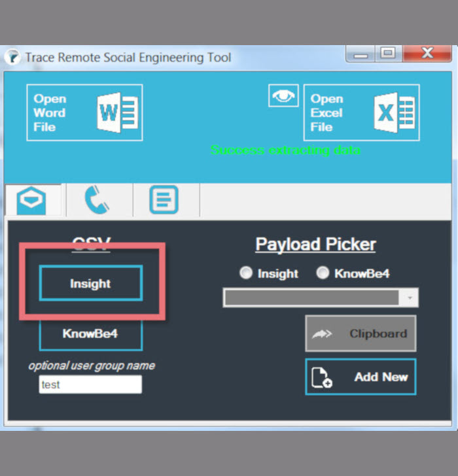Open the Word file button
The height and width of the screenshot is (476, 458).
[x=84, y=112]
